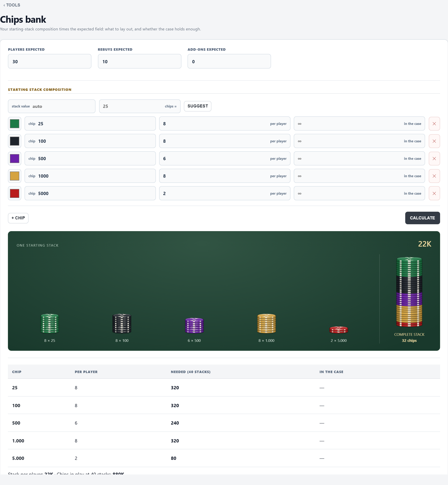Edit the chip 5000 denomination field
448x485 pixels.
(90, 193)
